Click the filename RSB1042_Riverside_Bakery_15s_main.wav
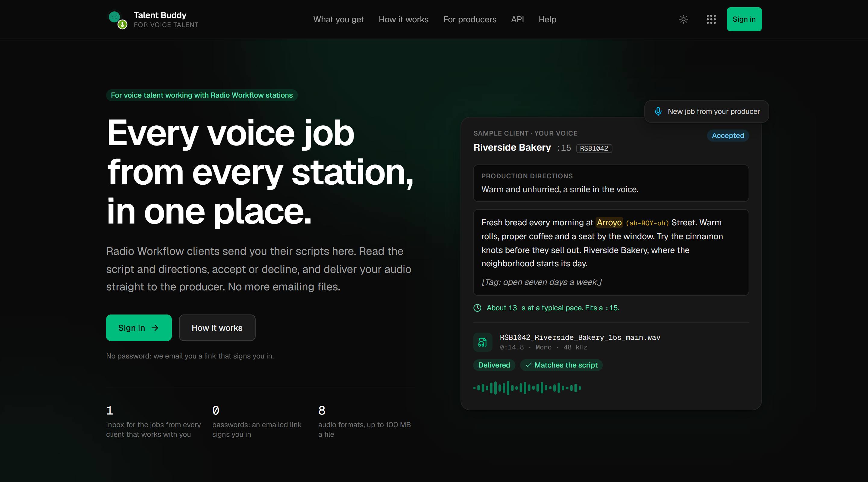The width and height of the screenshot is (868, 482). (580, 337)
